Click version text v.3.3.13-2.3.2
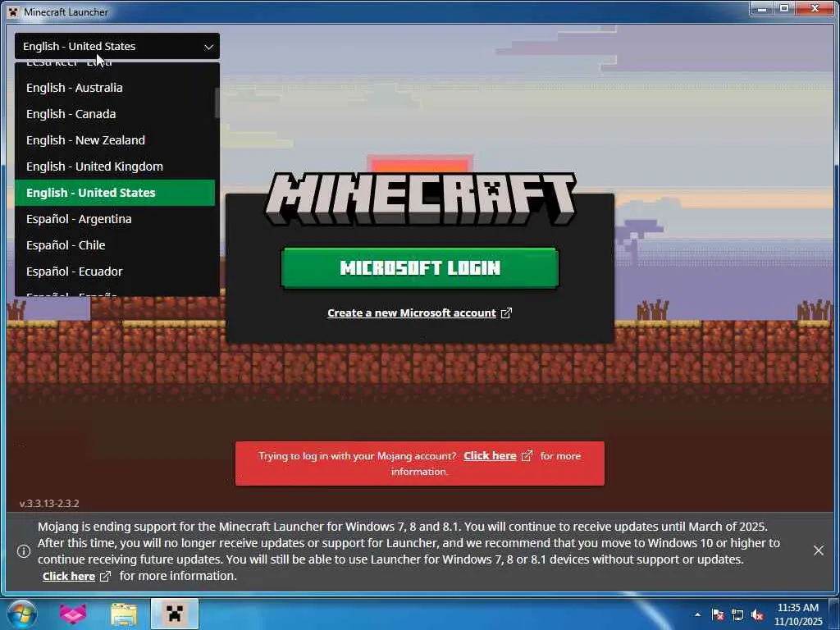Image resolution: width=840 pixels, height=630 pixels. pyautogui.click(x=49, y=504)
